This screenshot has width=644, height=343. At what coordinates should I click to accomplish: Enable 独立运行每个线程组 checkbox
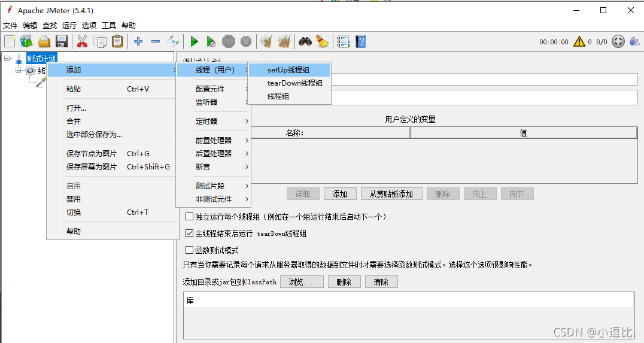click(x=189, y=217)
